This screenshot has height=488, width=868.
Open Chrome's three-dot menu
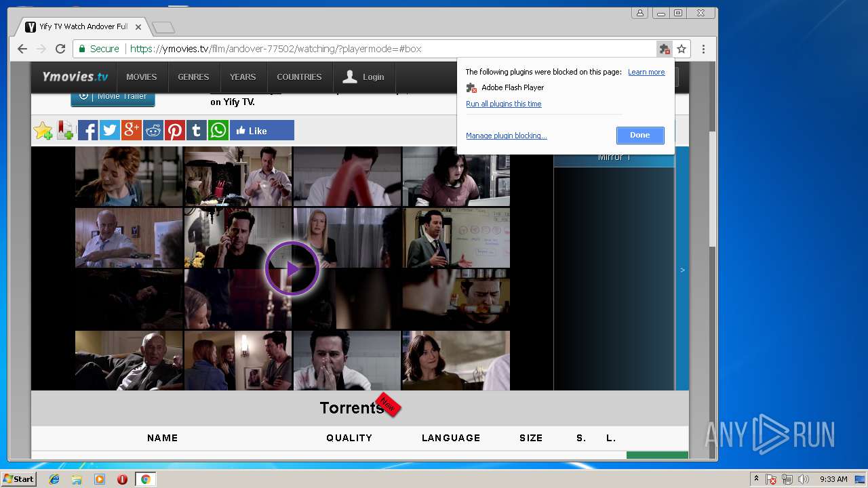tap(703, 49)
